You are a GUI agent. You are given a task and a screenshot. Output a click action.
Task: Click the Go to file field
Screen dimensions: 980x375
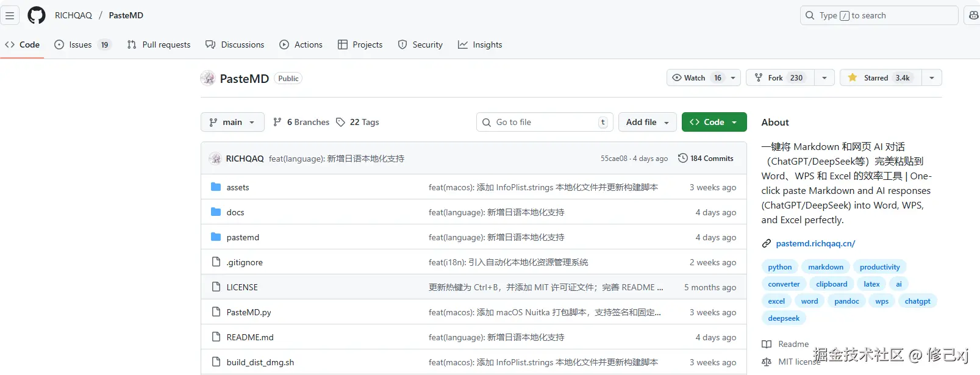(543, 122)
